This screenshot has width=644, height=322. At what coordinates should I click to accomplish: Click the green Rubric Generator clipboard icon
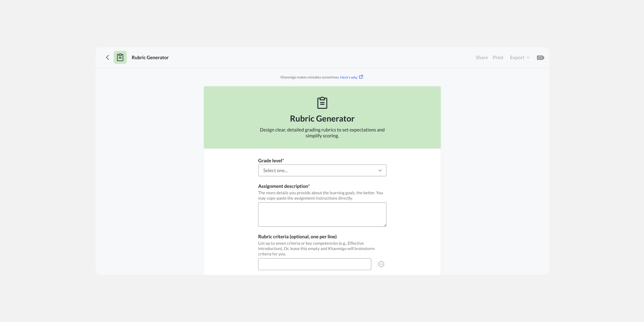pyautogui.click(x=120, y=58)
